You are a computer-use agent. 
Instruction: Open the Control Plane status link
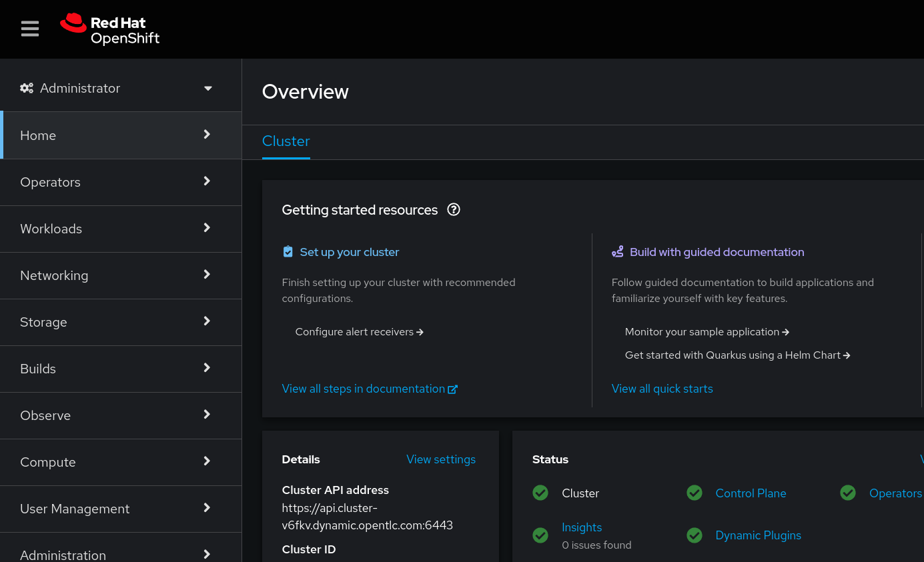[x=751, y=493]
